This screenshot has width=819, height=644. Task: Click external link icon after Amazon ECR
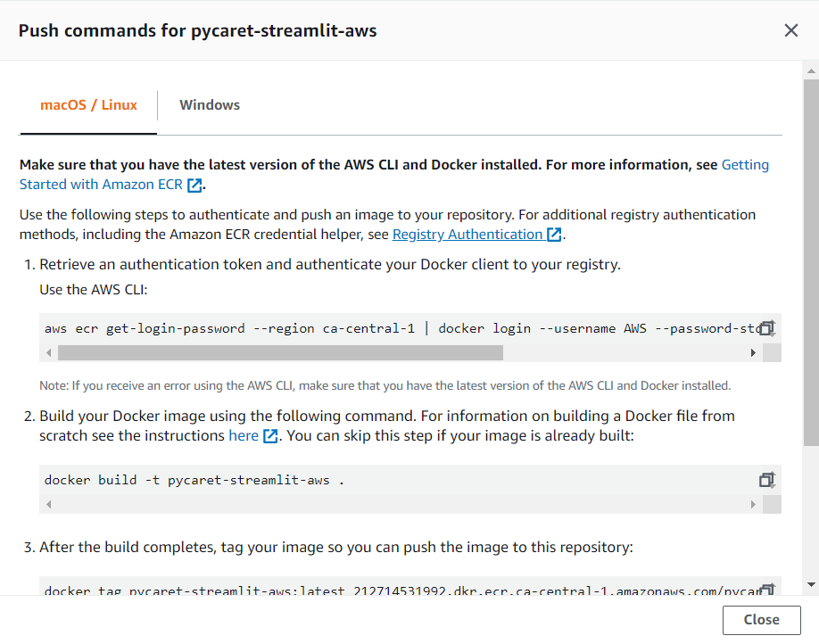[194, 185]
